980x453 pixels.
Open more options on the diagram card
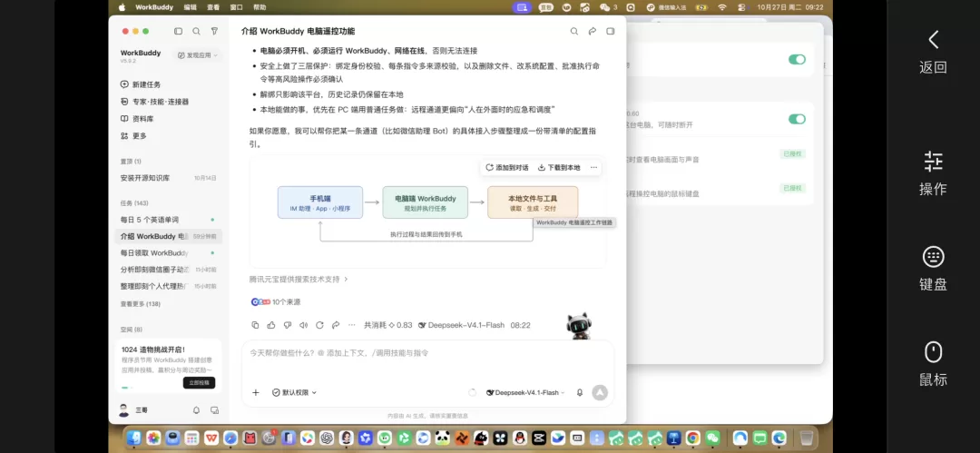pyautogui.click(x=593, y=167)
